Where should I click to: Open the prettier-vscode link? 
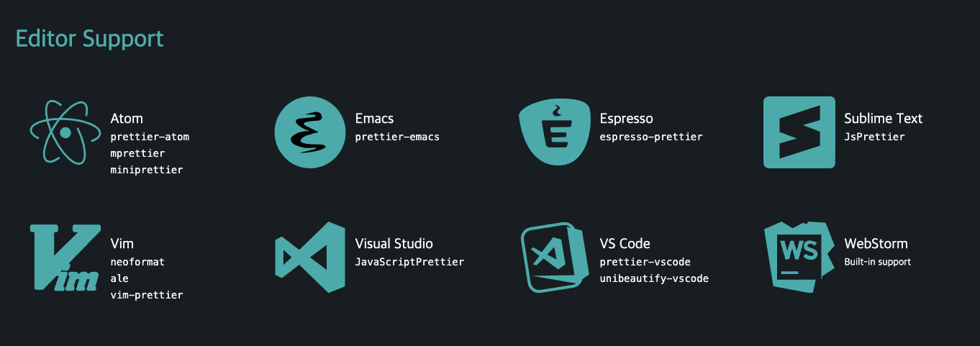coord(645,262)
